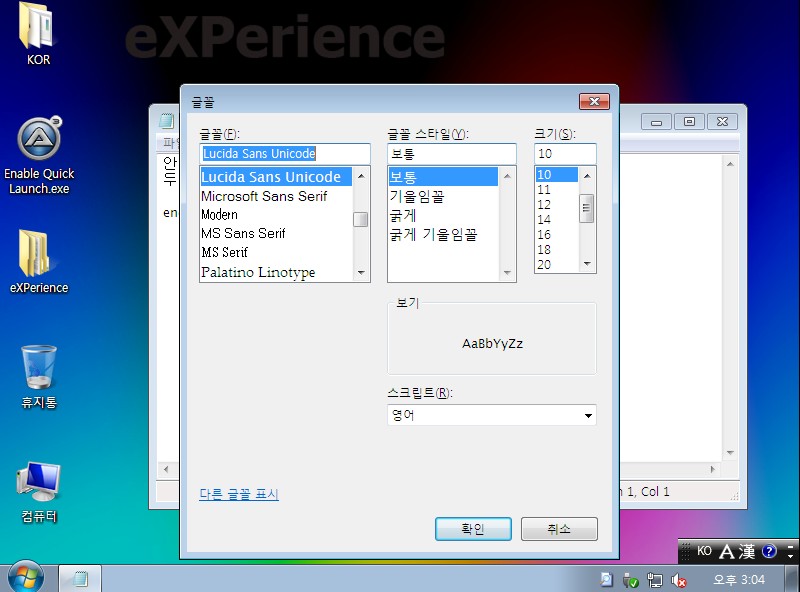Click the Notepad icon in window title bar
This screenshot has width=800, height=592.
166,121
